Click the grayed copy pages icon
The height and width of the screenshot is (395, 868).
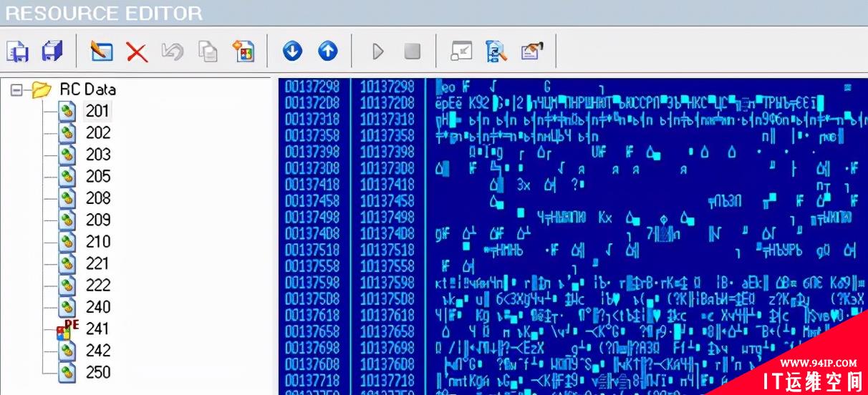pos(208,52)
